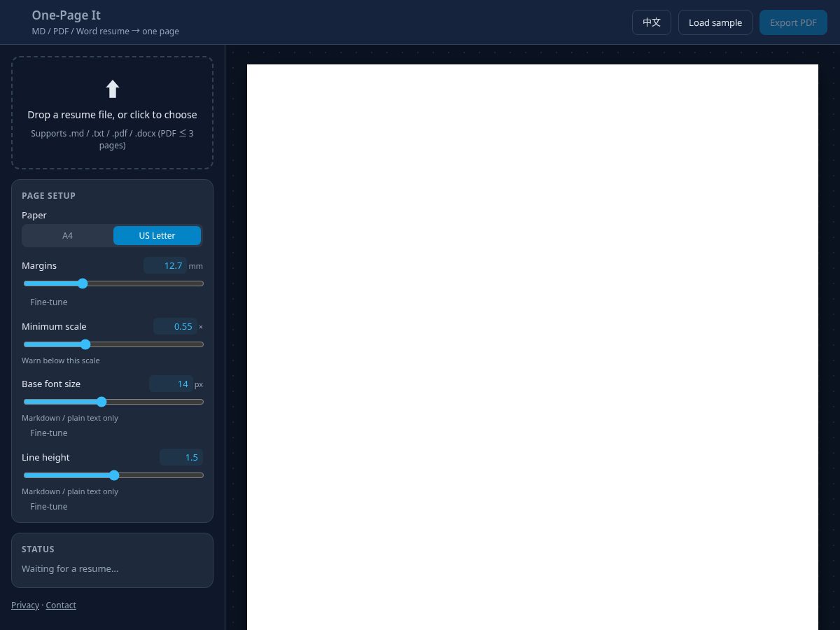Viewport: 840px width, 630px height.
Task: Click the Load sample button
Action: tap(715, 22)
